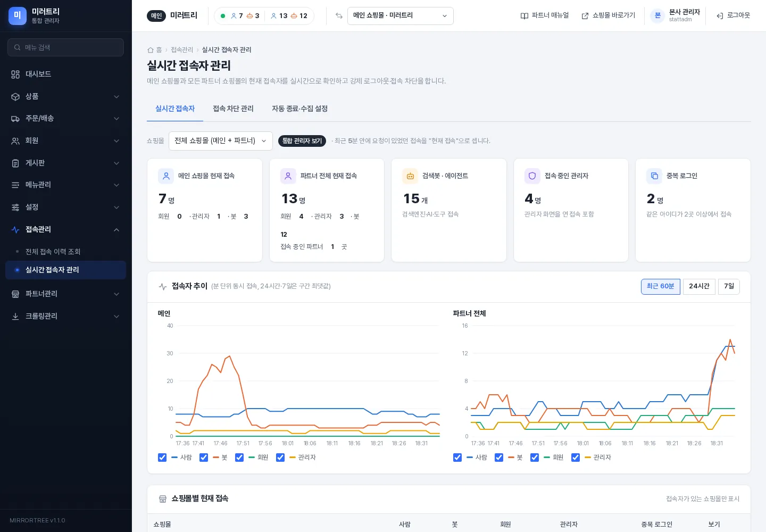The width and height of the screenshot is (766, 532).
Task: Click the dashboard grid icon in sidebar
Action: 15,74
